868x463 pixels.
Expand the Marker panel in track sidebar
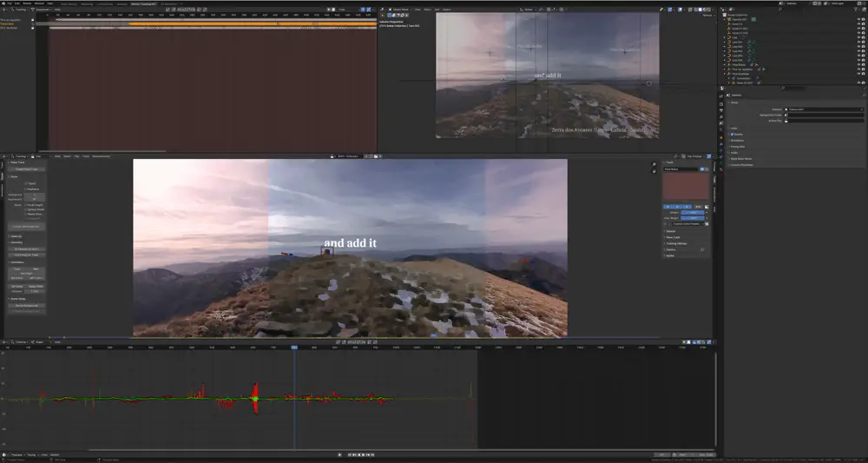(x=670, y=256)
